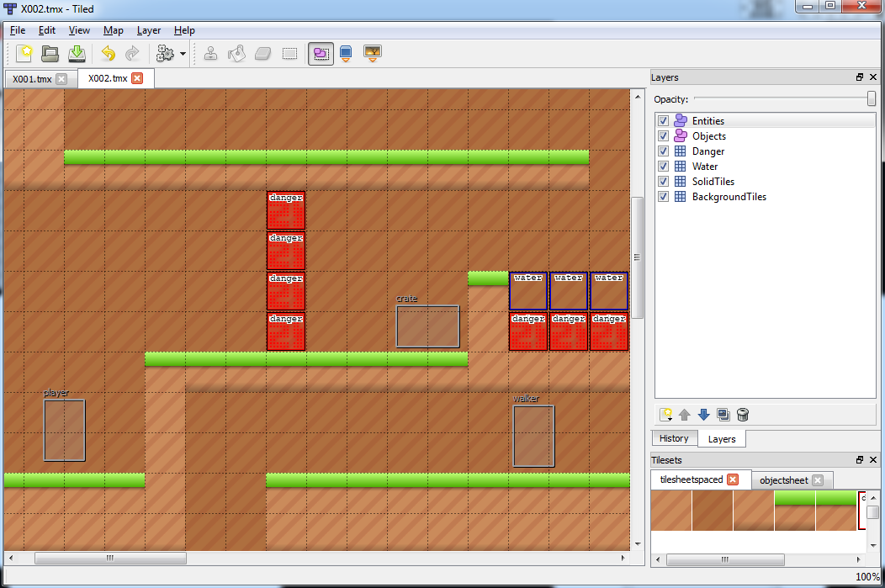Select the Insert Objects tool
Viewport: 885px width, 588px height.
(321, 54)
